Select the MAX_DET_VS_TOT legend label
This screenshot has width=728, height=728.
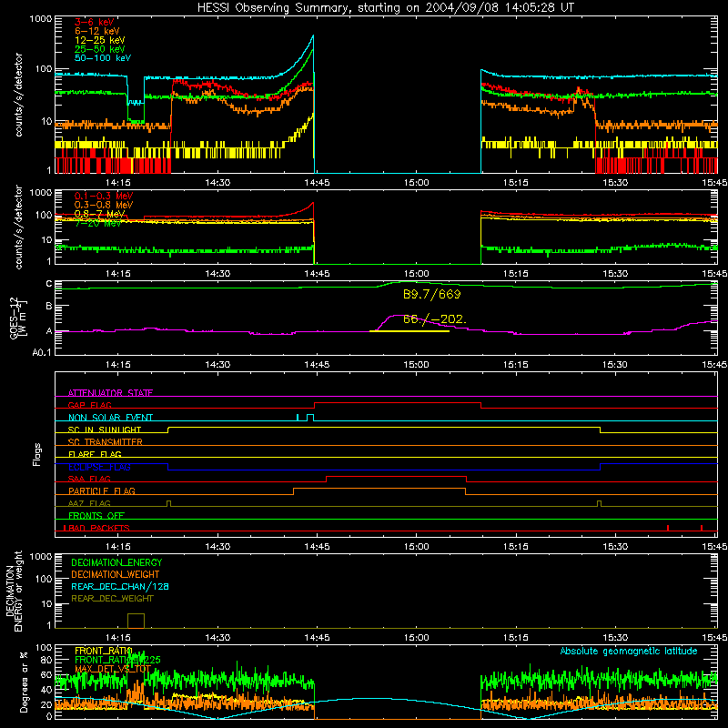(113, 669)
